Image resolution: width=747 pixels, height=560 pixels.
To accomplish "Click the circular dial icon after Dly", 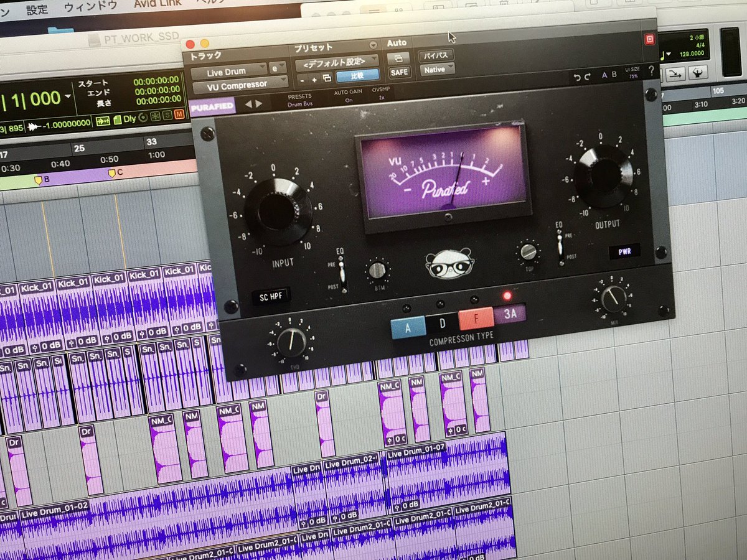I will coord(144,117).
